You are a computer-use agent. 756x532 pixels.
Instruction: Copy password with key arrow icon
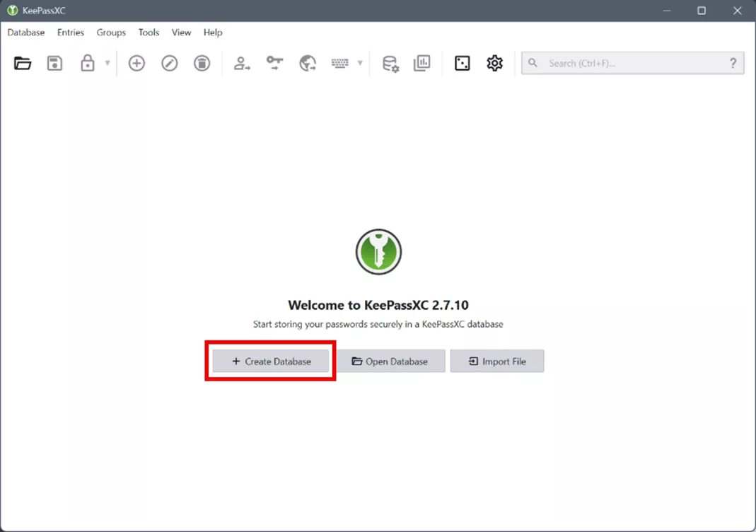(275, 63)
